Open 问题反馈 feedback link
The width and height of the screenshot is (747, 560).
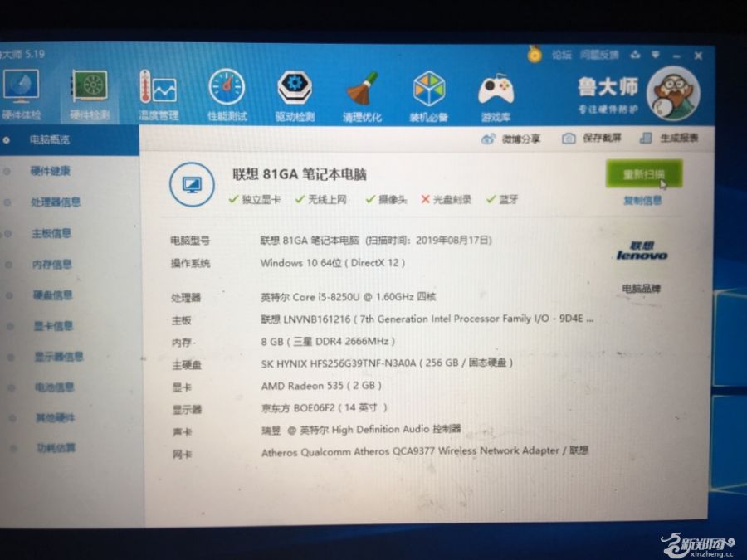tap(599, 56)
